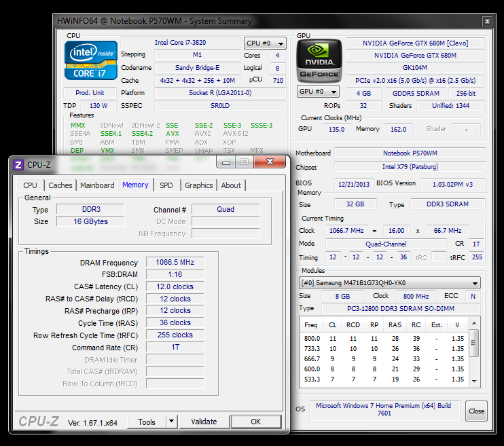
Task: Click the PCIe v2.0 x16 bus field
Action: (x=415, y=81)
